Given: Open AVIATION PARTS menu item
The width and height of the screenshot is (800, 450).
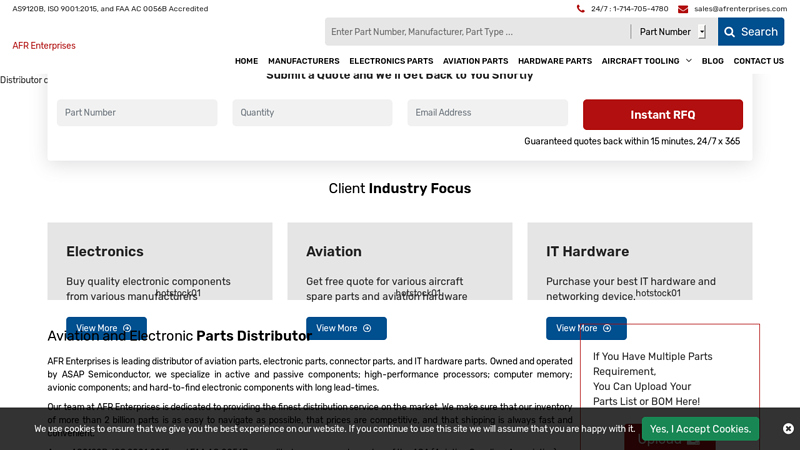Looking at the screenshot, I should (475, 61).
